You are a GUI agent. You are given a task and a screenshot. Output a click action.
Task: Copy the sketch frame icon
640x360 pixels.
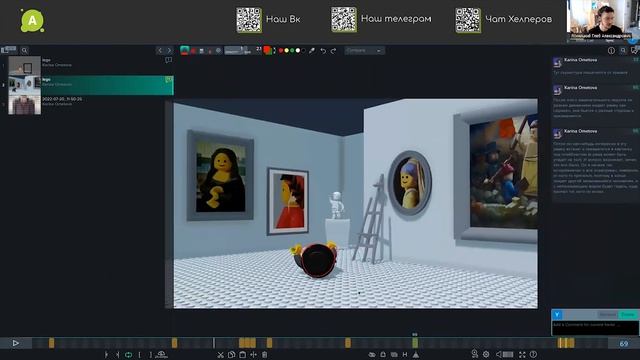(231, 355)
